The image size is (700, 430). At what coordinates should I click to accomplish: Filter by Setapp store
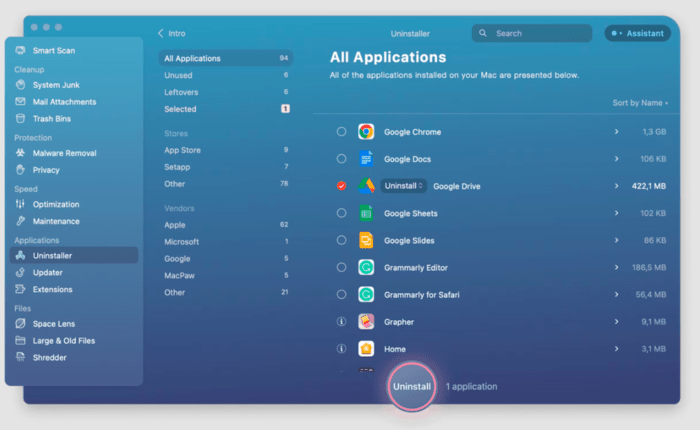(226, 167)
